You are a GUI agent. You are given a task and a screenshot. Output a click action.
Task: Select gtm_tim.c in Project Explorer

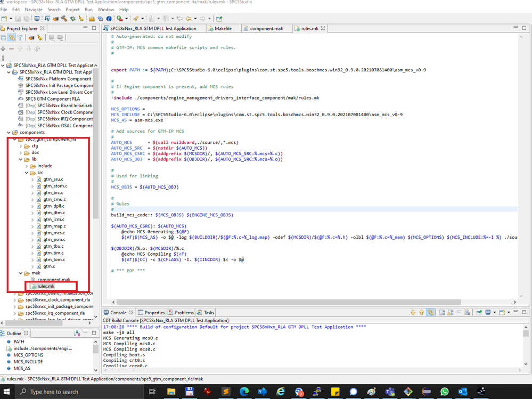tap(53, 253)
